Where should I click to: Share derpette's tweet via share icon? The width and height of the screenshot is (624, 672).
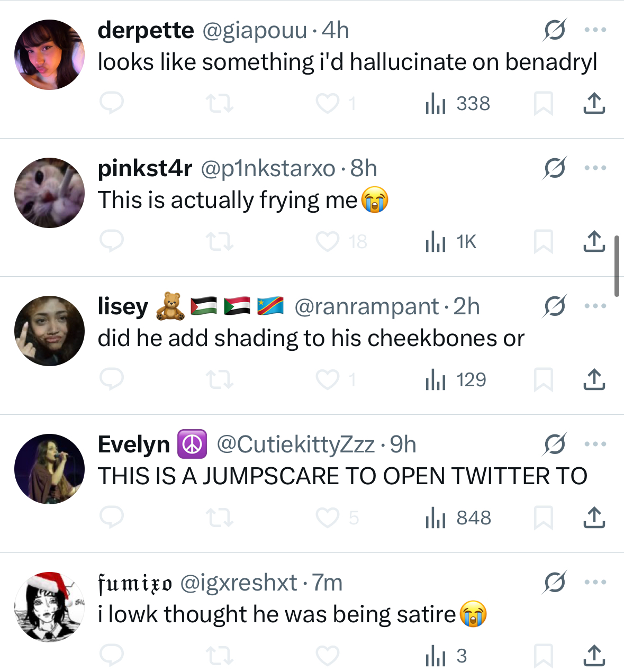pos(594,103)
